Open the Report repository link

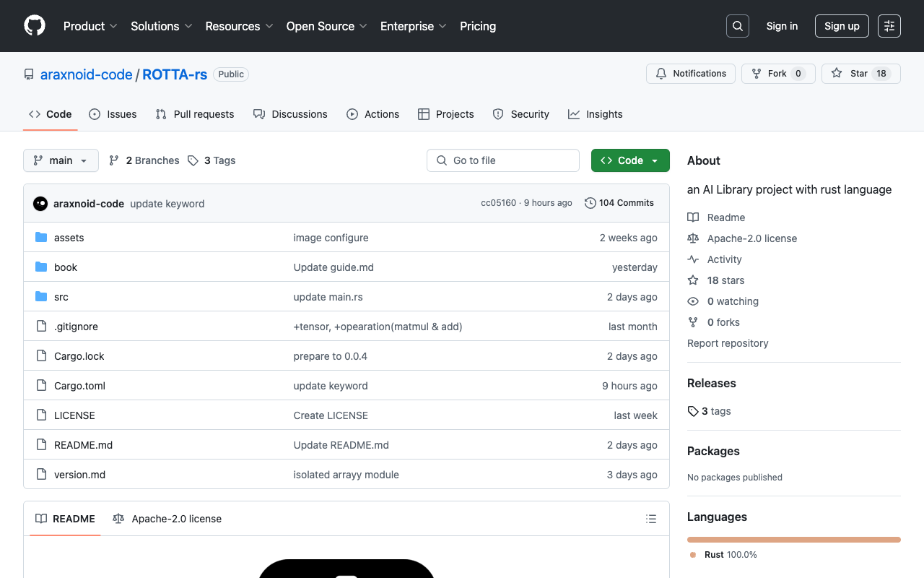[728, 343]
